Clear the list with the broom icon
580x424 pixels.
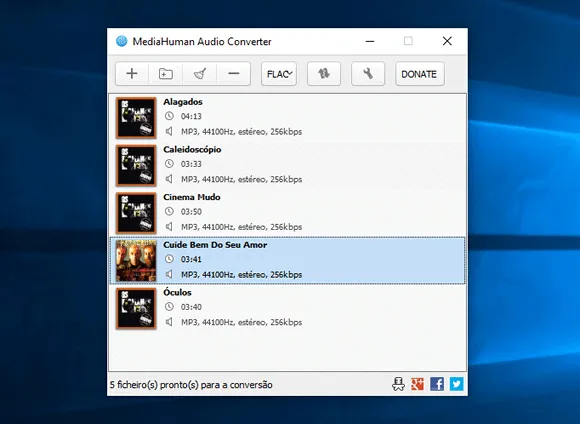point(200,74)
